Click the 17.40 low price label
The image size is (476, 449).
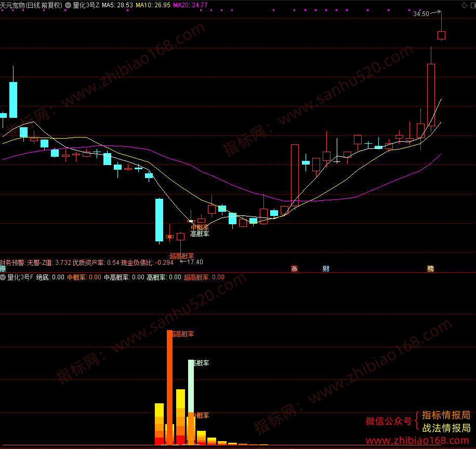click(195, 262)
